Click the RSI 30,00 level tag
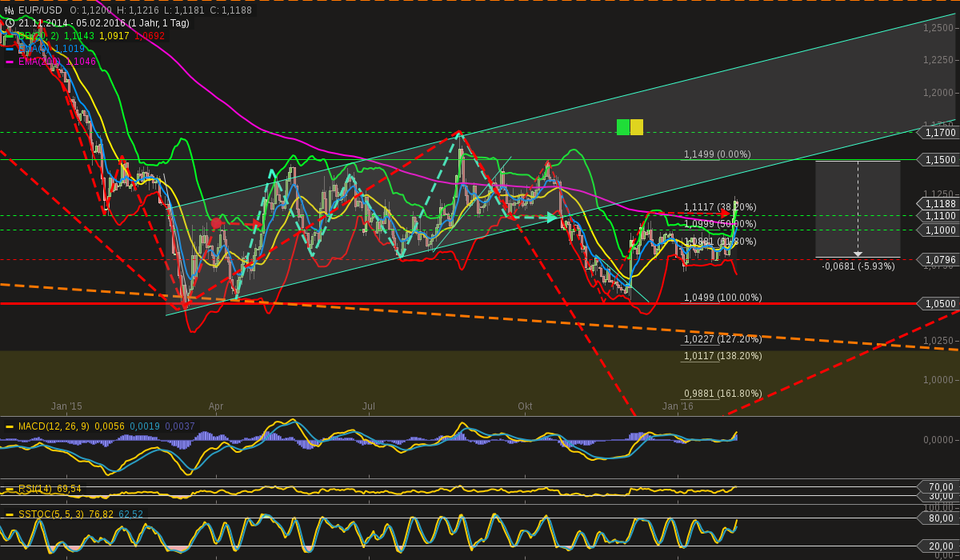The image size is (960, 560). [939, 496]
